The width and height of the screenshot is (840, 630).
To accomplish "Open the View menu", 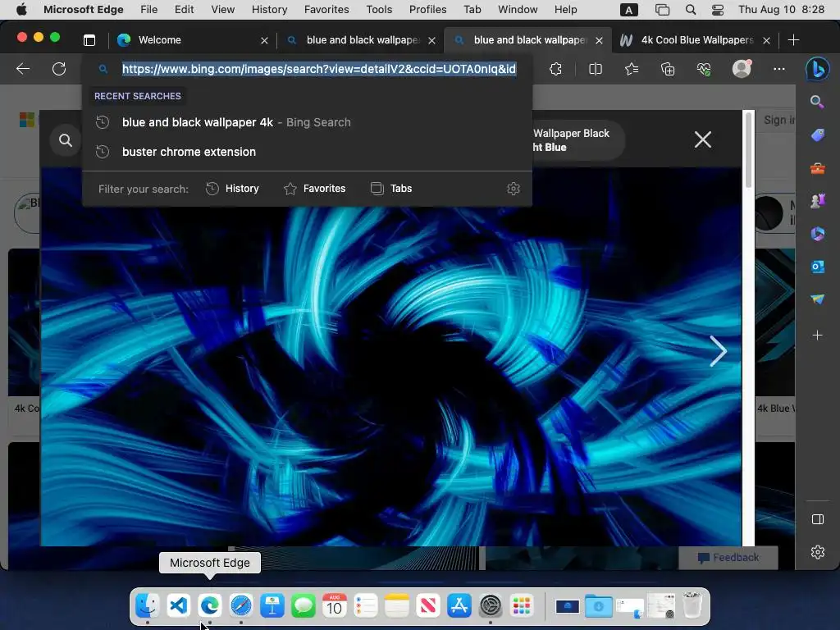I will click(x=223, y=10).
